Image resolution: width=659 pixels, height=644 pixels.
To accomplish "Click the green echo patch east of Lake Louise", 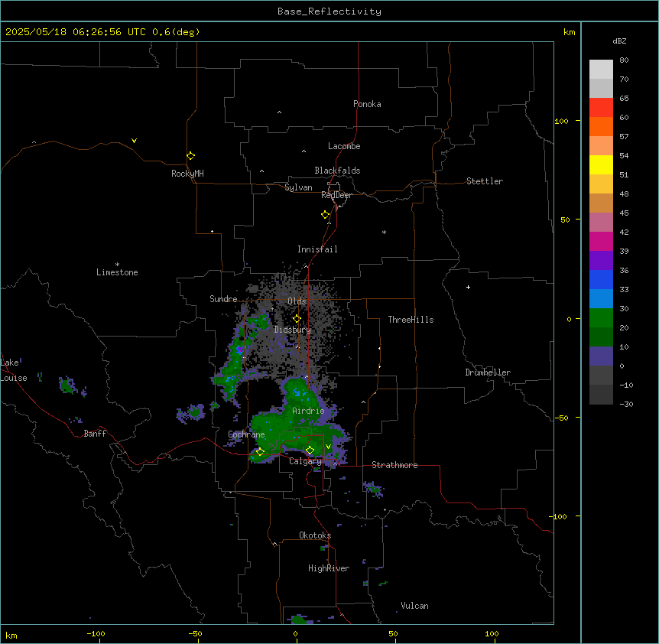I will tap(66, 385).
